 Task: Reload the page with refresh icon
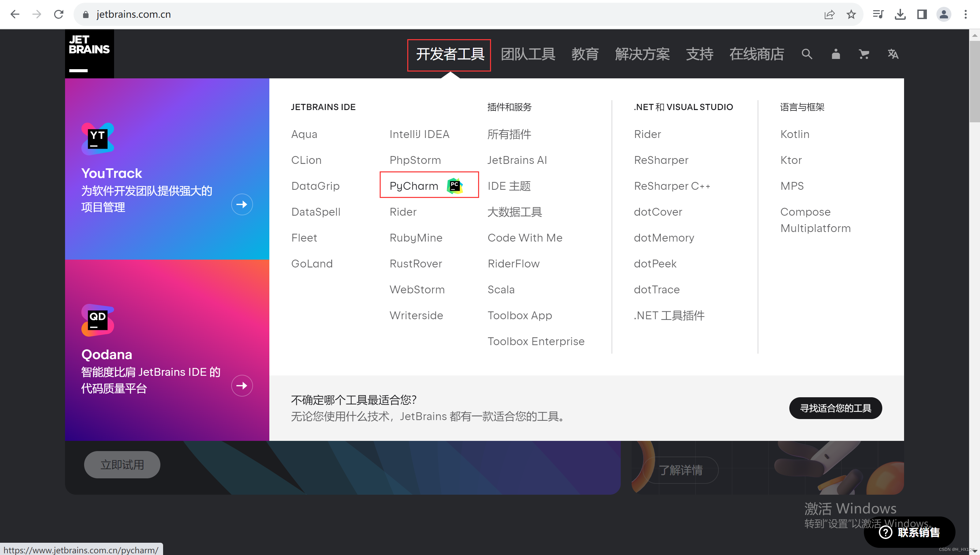click(59, 14)
